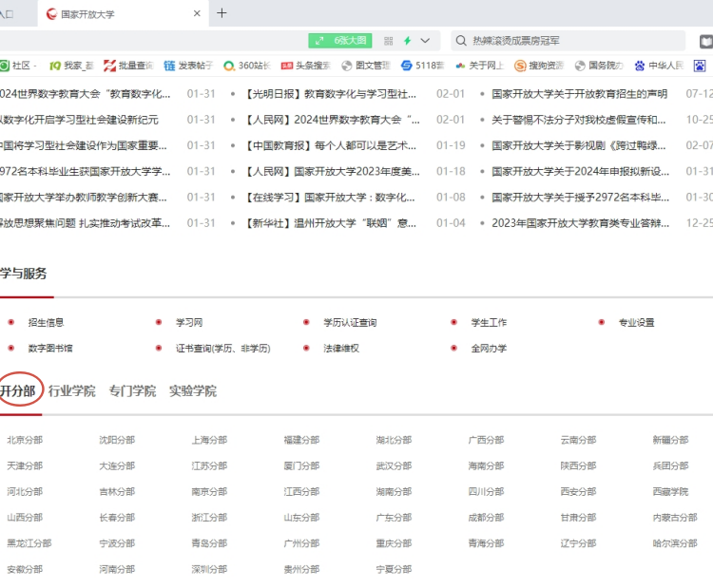Open 广西分部 branch link
Image resolution: width=713 pixels, height=588 pixels.
click(487, 440)
